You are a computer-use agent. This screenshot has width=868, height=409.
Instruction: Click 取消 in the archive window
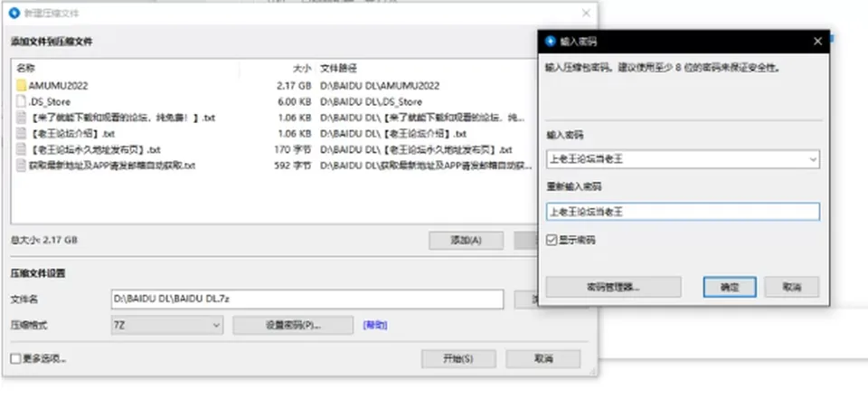point(543,358)
